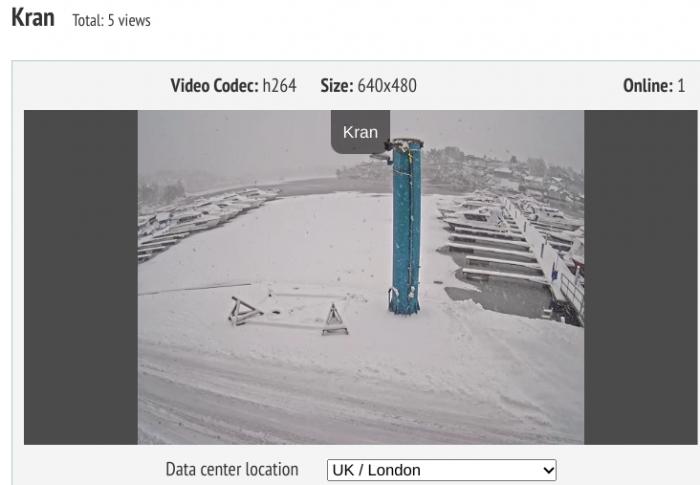Click the right dark letterbox bar

click(641, 277)
